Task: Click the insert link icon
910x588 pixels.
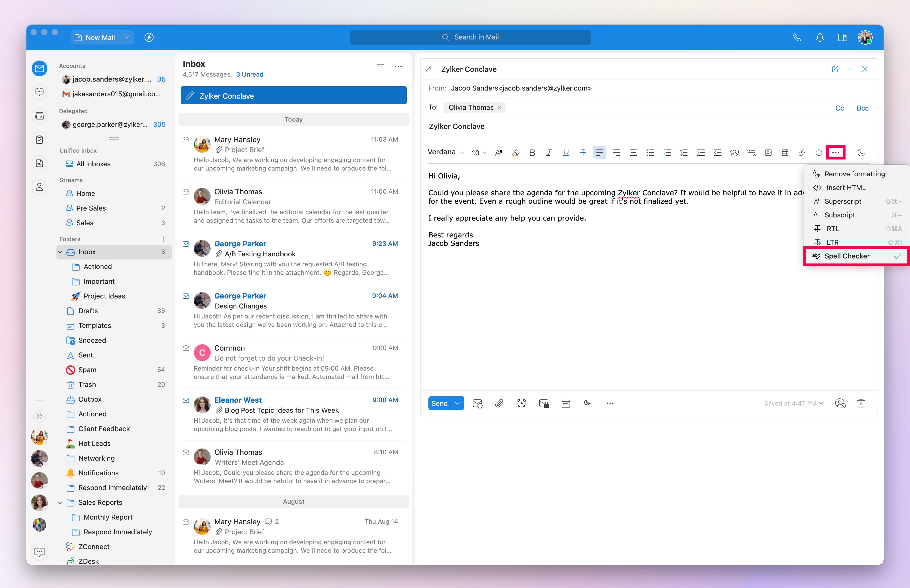Action: coord(802,153)
